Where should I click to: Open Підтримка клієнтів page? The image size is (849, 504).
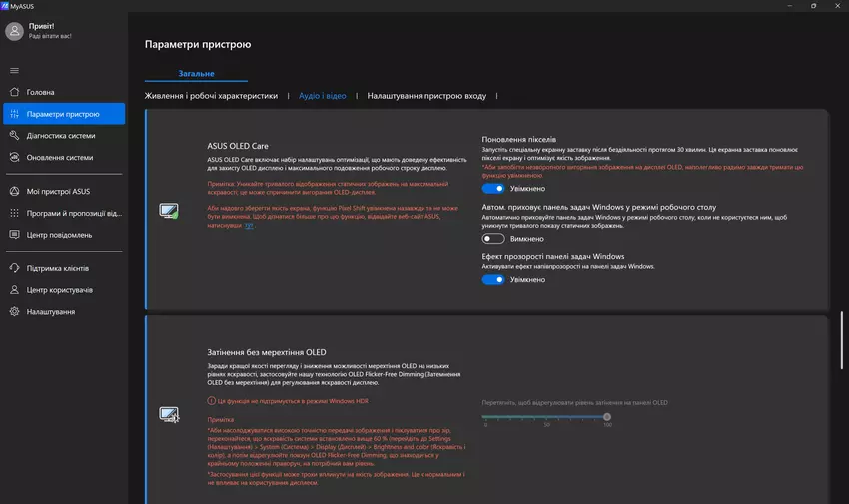pos(58,268)
